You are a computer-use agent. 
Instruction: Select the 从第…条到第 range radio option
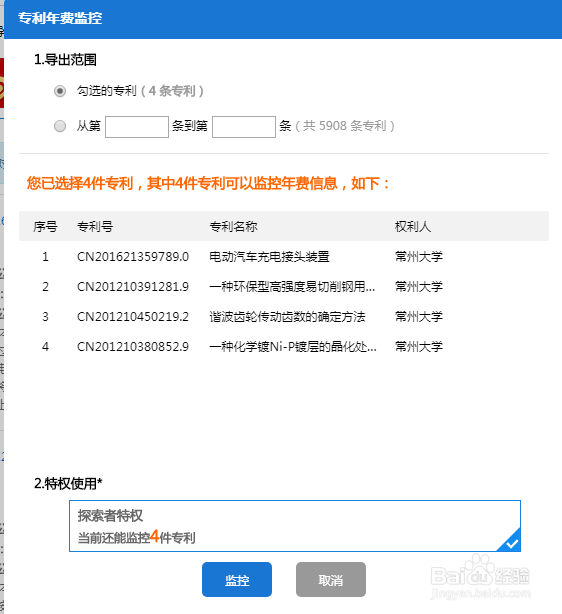tap(60, 126)
